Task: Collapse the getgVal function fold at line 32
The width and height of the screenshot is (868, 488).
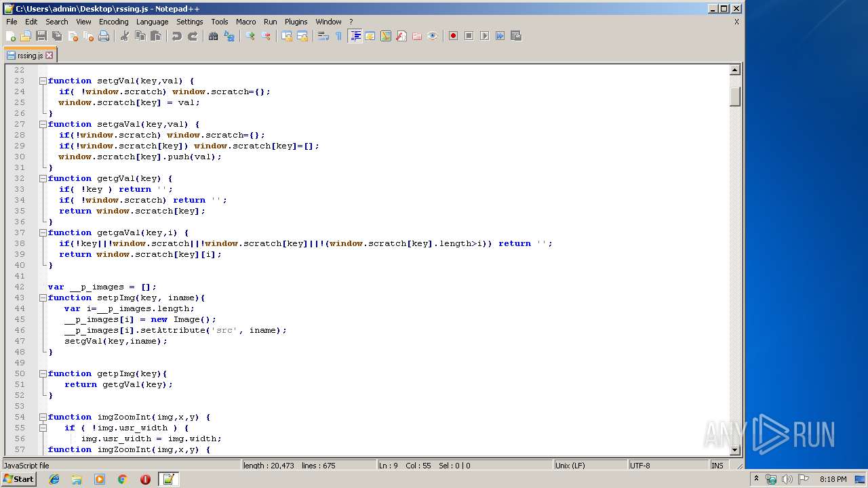Action: tap(43, 178)
